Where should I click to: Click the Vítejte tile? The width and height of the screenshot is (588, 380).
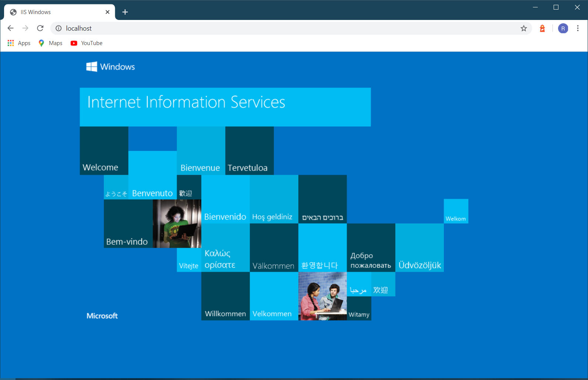coord(189,260)
